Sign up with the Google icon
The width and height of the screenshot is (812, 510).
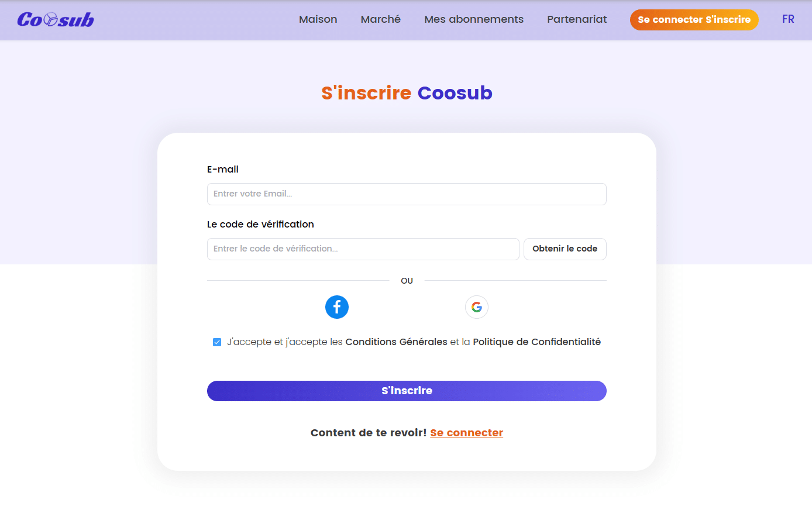(477, 307)
